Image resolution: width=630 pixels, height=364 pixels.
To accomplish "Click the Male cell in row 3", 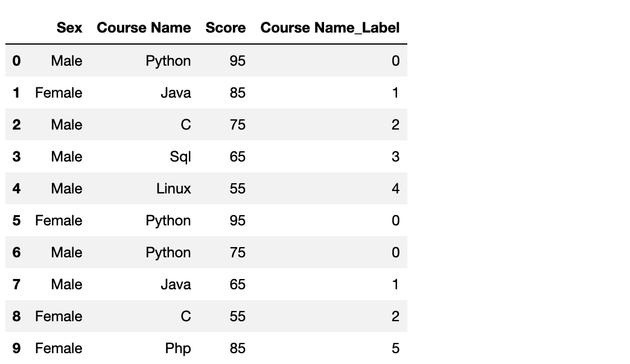I will point(67,157).
